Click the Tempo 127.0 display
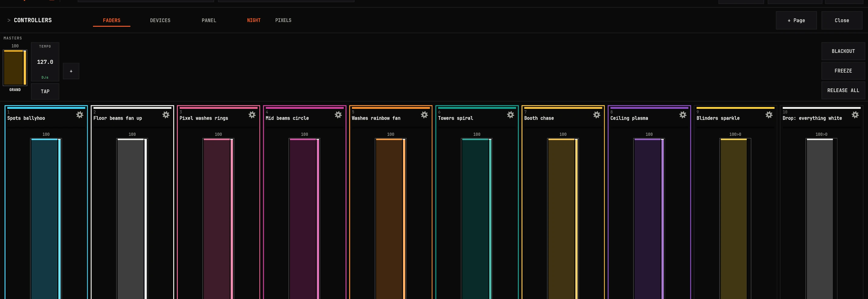Viewport: 868px width, 299px height. coord(45,62)
